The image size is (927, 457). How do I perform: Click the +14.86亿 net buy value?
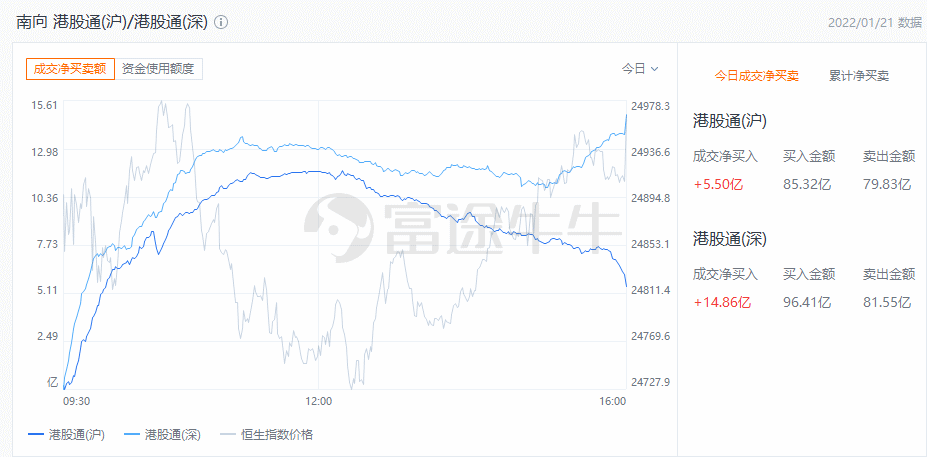tap(722, 303)
